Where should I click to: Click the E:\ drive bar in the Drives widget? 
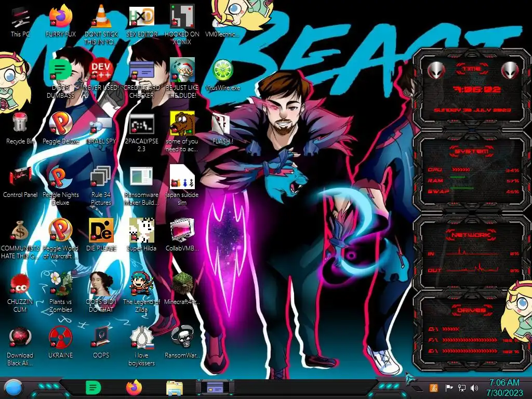point(470,351)
